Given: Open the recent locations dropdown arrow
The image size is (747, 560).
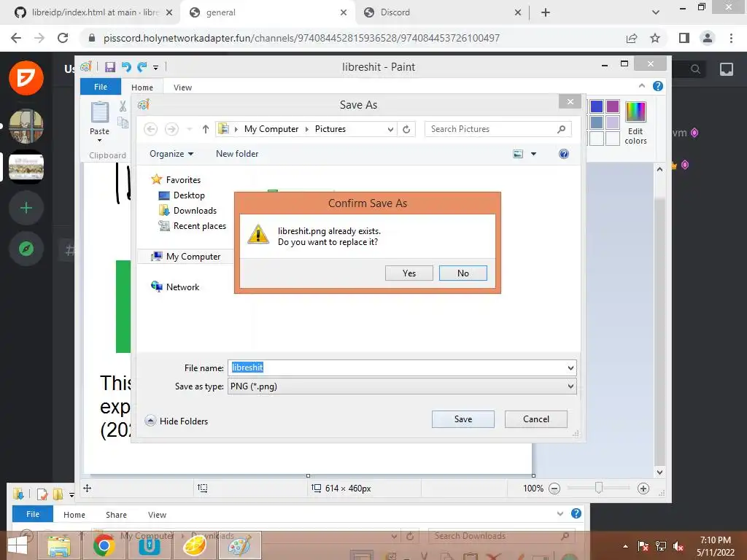Looking at the screenshot, I should click(x=189, y=130).
